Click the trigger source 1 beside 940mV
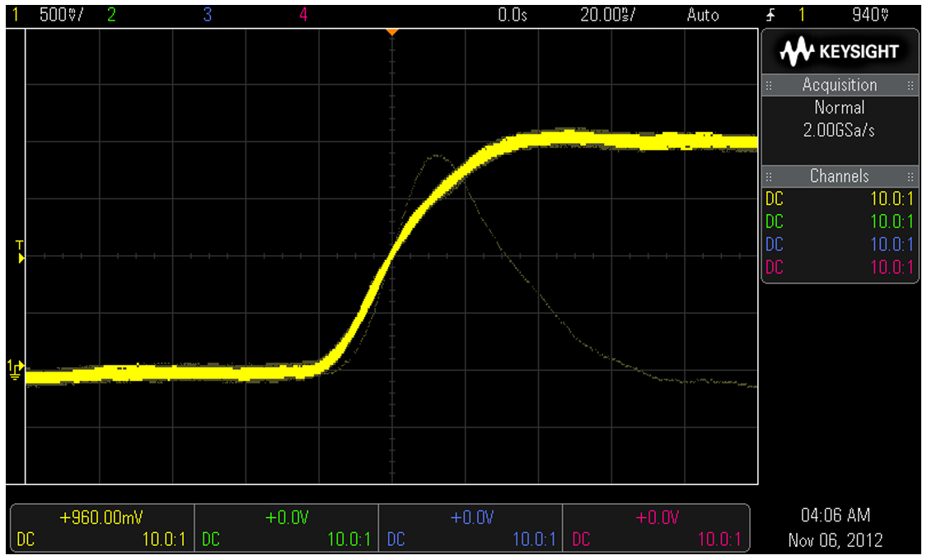927x560 pixels. coord(803,15)
